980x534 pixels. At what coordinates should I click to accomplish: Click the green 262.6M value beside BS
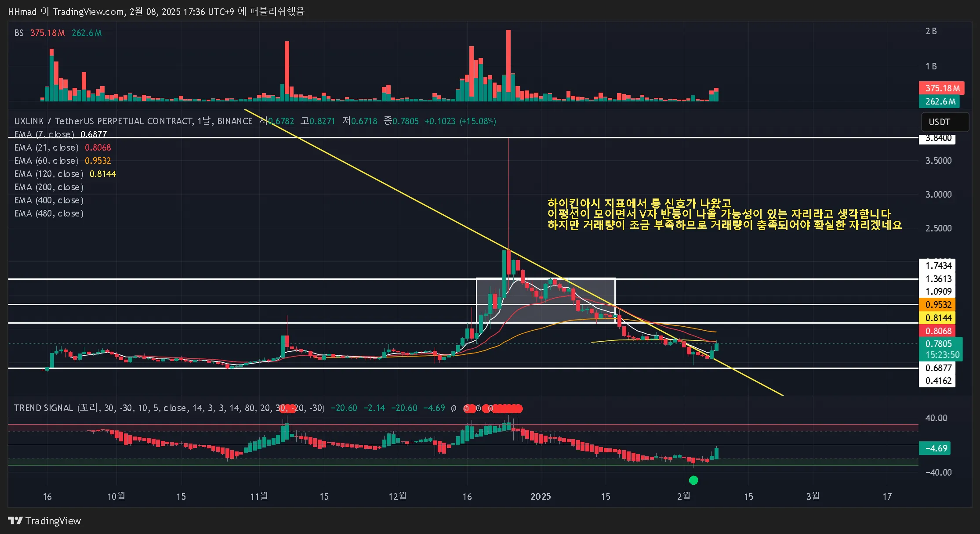pos(87,33)
